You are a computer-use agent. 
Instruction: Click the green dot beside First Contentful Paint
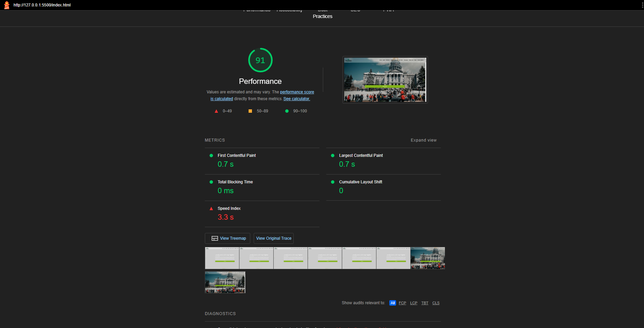pos(211,156)
